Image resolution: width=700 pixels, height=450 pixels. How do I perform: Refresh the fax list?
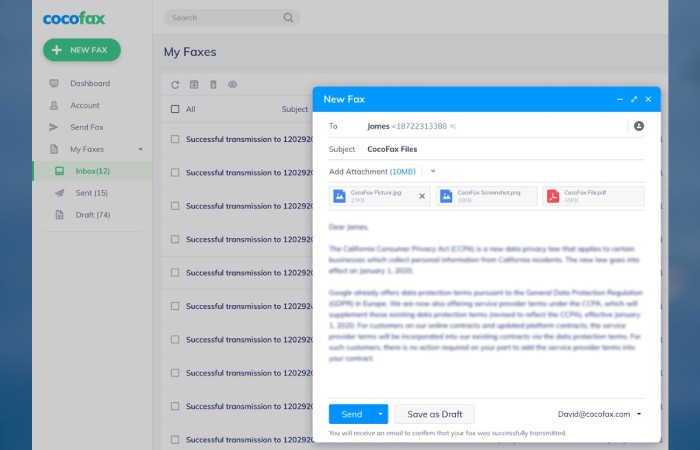[x=175, y=84]
